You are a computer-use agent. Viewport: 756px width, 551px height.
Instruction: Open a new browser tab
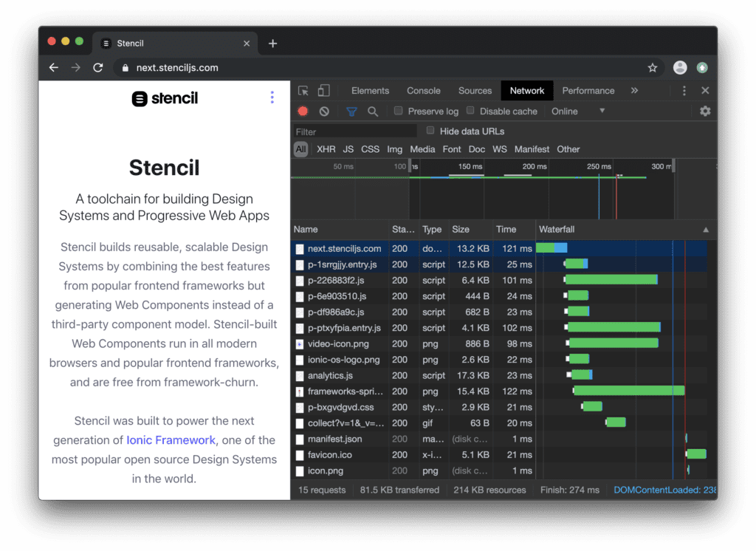point(272,44)
